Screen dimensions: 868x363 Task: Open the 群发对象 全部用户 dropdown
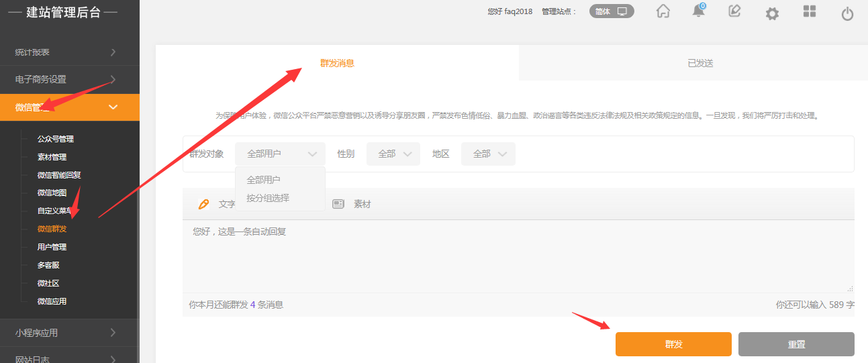click(x=280, y=154)
